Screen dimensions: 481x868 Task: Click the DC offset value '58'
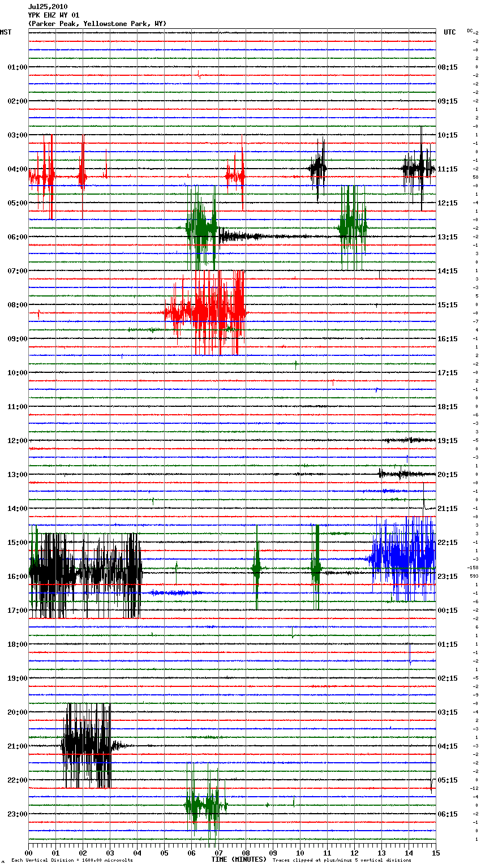point(475,177)
